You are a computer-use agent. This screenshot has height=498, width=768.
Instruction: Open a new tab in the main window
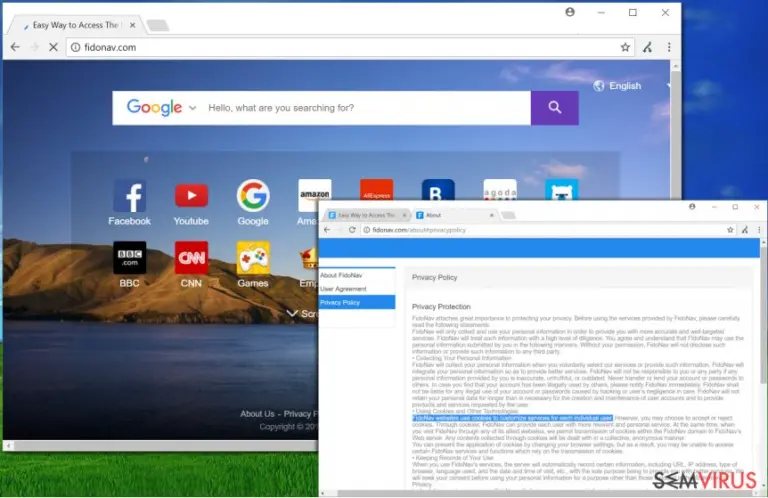[x=158, y=25]
